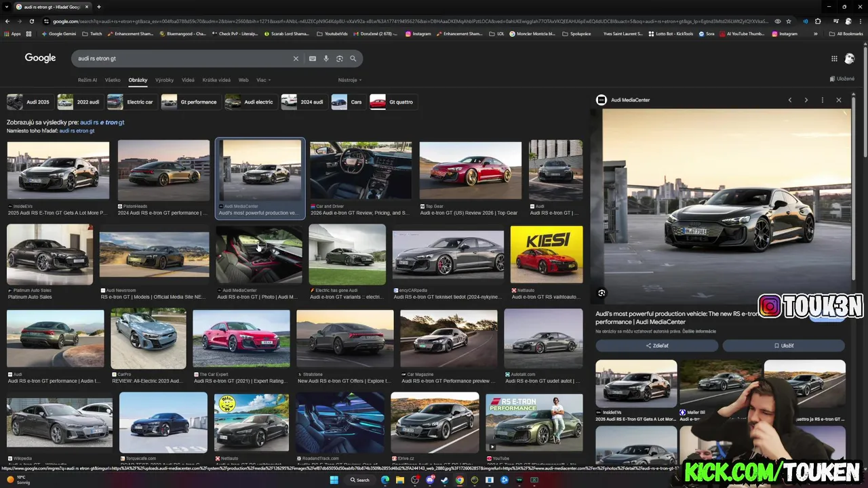
Task: Start voice search with the microphone icon
Action: tap(326, 59)
